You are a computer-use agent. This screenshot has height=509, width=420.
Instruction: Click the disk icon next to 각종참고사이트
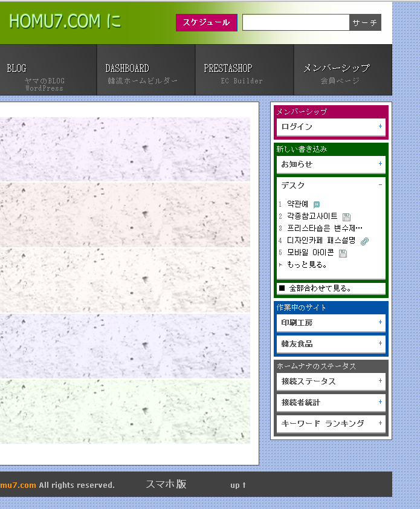(346, 216)
